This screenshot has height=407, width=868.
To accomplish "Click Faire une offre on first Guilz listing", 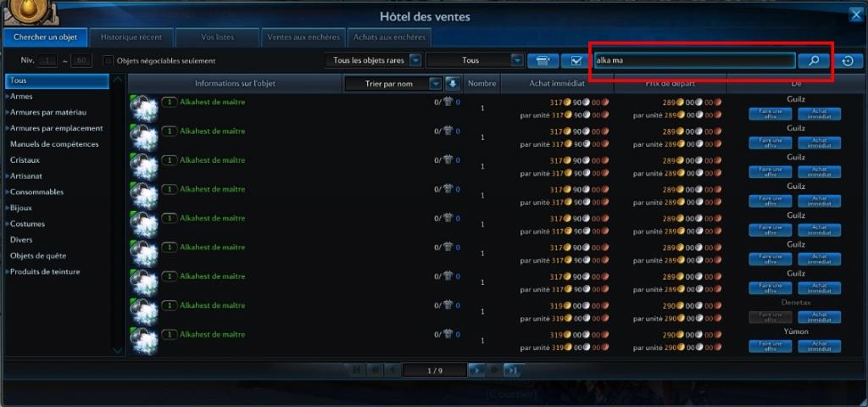I will click(771, 114).
